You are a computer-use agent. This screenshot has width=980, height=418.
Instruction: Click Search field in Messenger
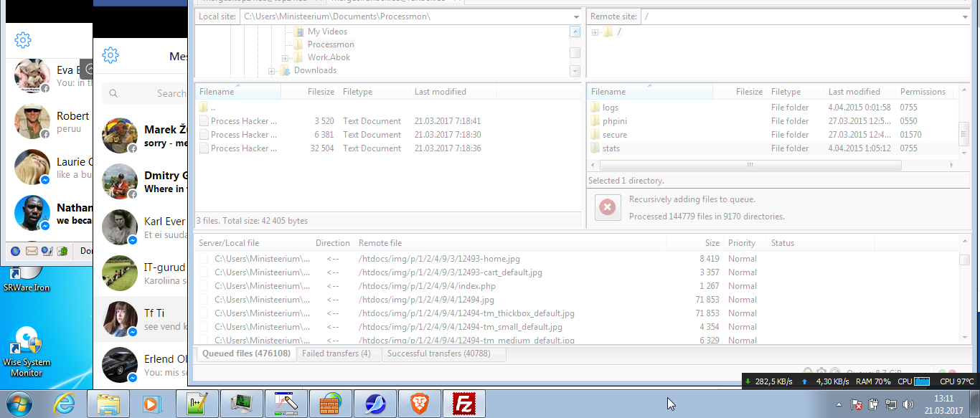144,93
